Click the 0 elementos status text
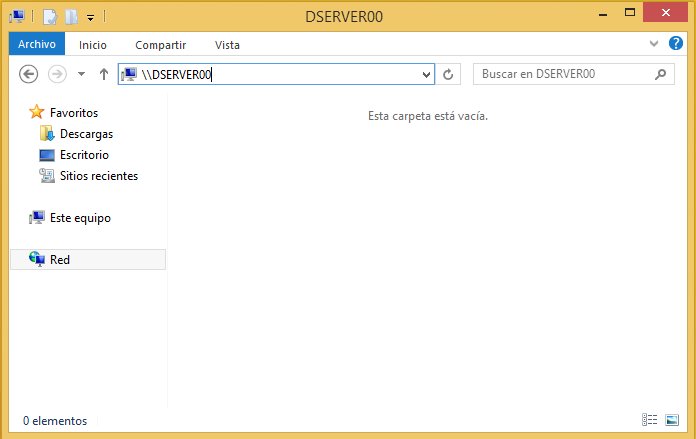Viewport: 696px width, 439px height. [x=55, y=421]
